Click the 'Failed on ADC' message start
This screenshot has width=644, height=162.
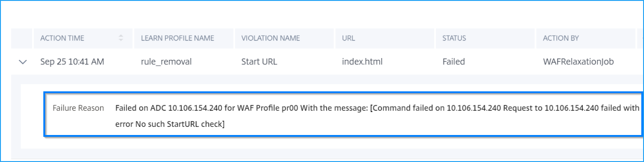[138, 108]
